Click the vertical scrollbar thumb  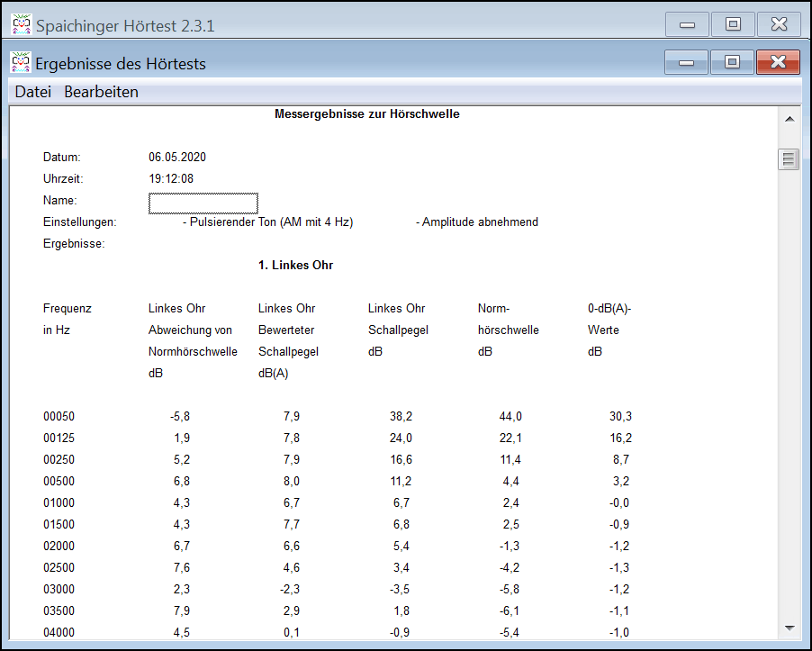(x=789, y=159)
